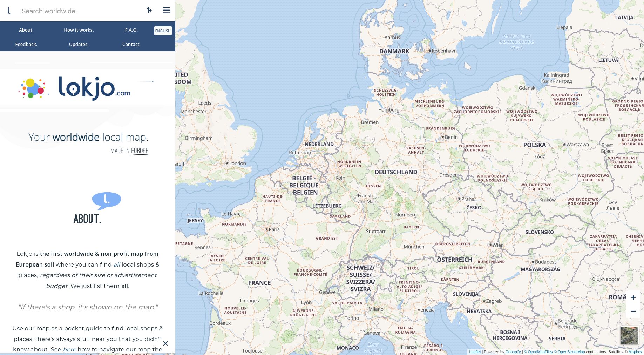
Task: Open the About. menu item
Action: [26, 30]
